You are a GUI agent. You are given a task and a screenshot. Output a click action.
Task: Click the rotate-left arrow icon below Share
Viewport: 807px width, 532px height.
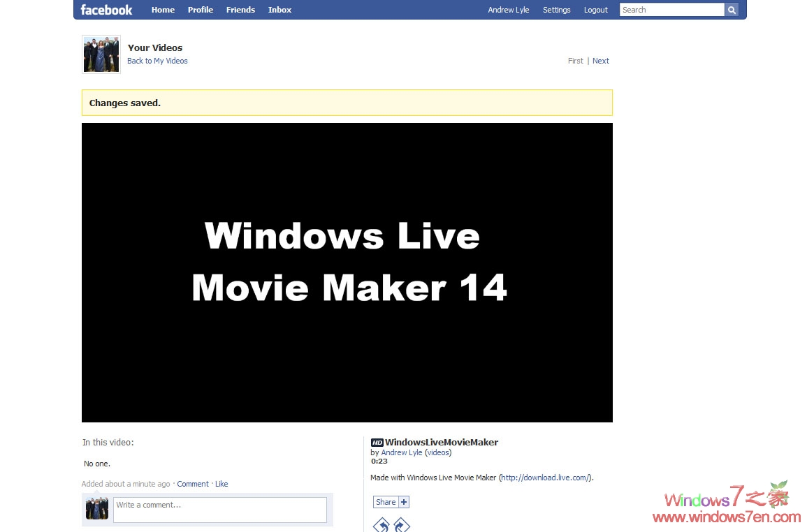[381, 525]
